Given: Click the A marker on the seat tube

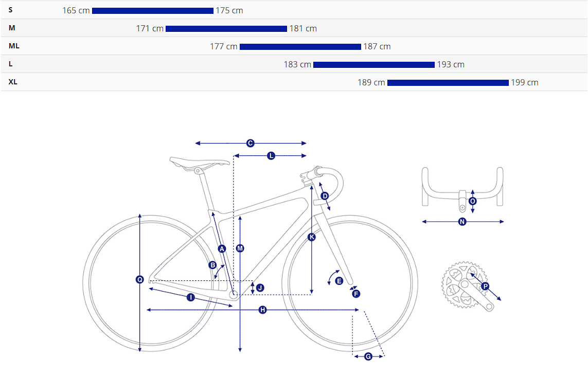Looking at the screenshot, I should 222,248.
